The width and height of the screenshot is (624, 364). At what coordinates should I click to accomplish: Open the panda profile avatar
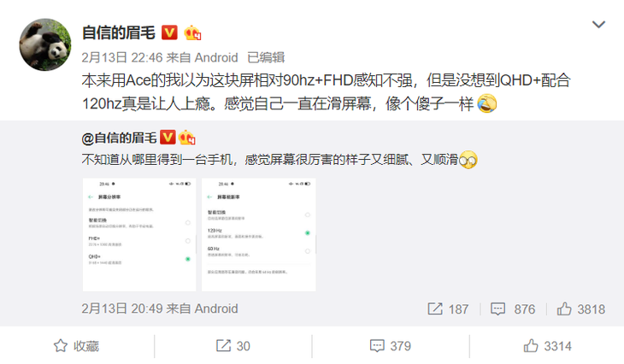[45, 44]
